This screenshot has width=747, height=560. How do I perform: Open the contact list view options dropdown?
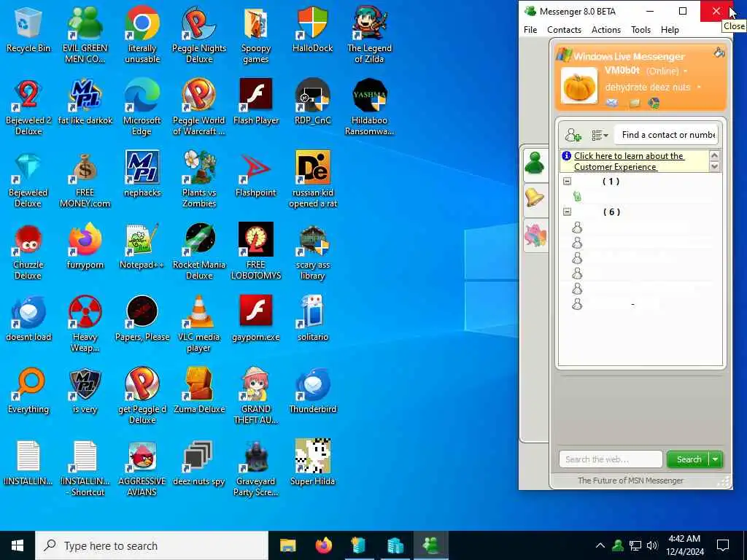pos(600,136)
